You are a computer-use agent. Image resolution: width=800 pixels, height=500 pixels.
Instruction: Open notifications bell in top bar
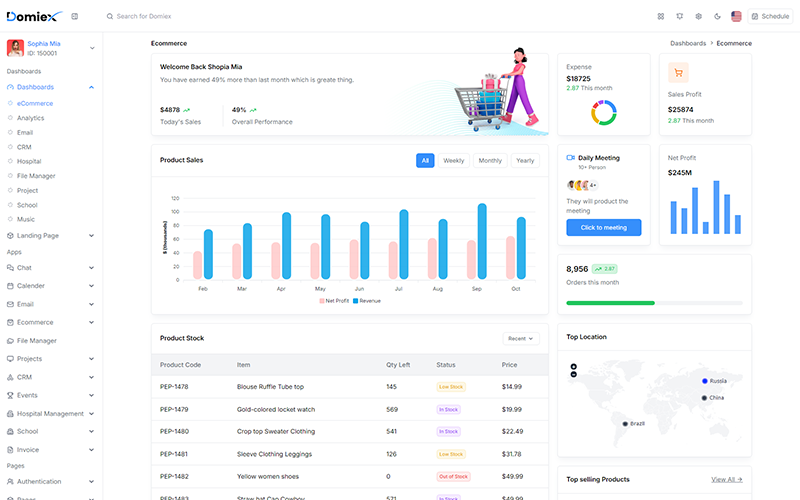(x=680, y=16)
